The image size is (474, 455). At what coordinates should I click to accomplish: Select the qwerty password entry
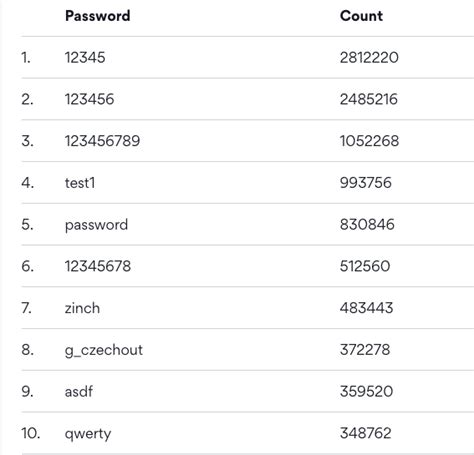[88, 434]
